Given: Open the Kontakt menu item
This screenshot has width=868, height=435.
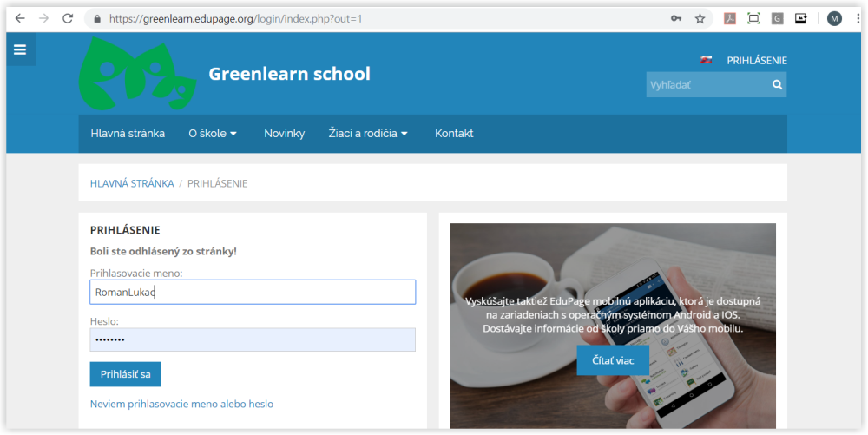Looking at the screenshot, I should pos(454,134).
